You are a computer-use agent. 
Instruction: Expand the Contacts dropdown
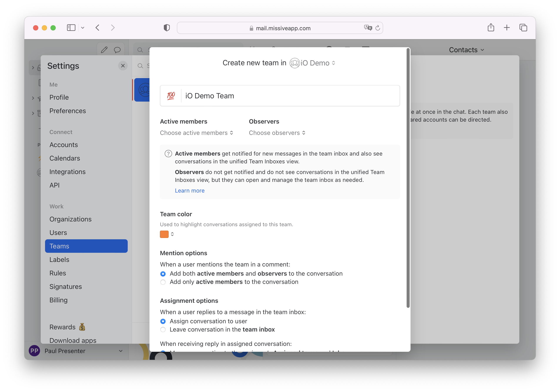point(466,50)
